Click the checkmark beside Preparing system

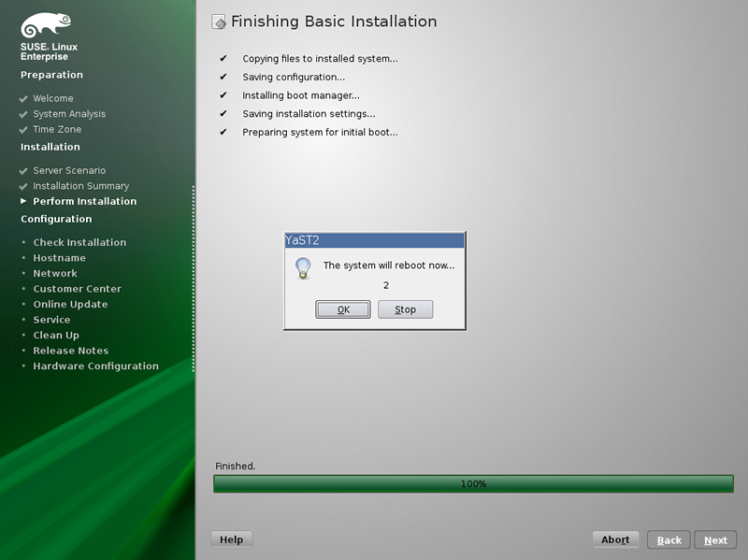(223, 132)
